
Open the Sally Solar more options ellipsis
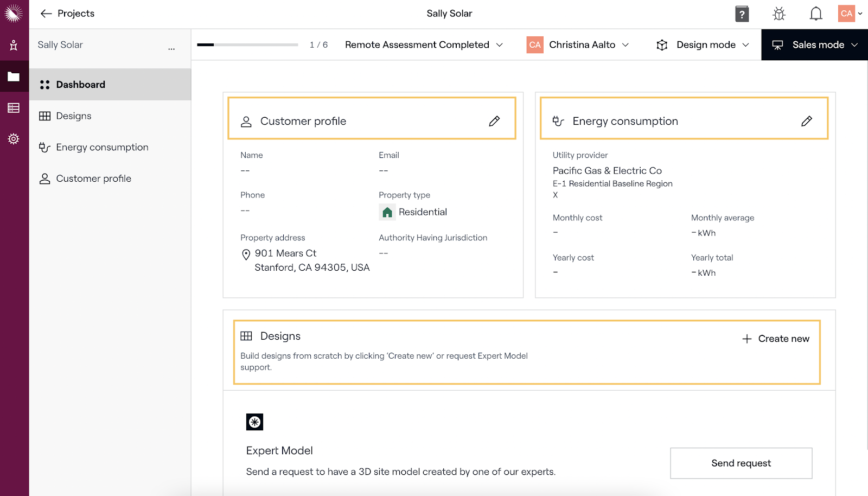pos(171,49)
